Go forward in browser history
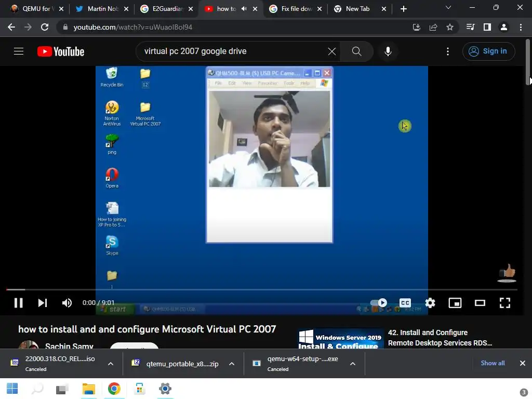The height and width of the screenshot is (399, 532). click(28, 27)
